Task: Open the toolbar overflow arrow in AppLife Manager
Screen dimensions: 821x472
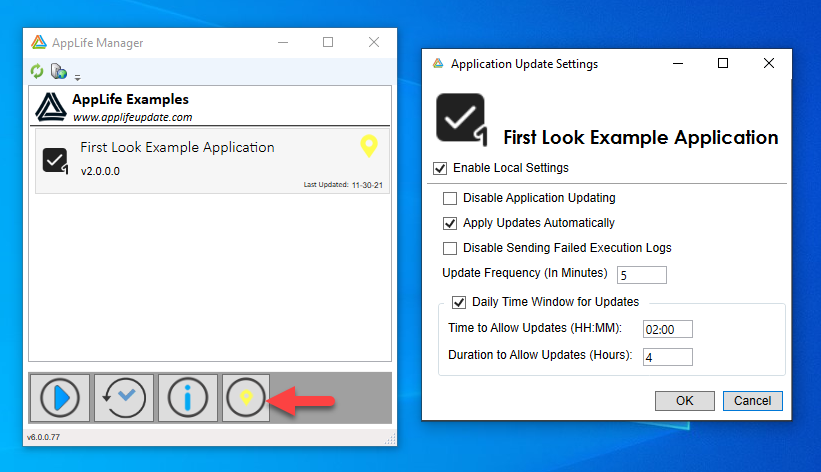Action: 77,78
